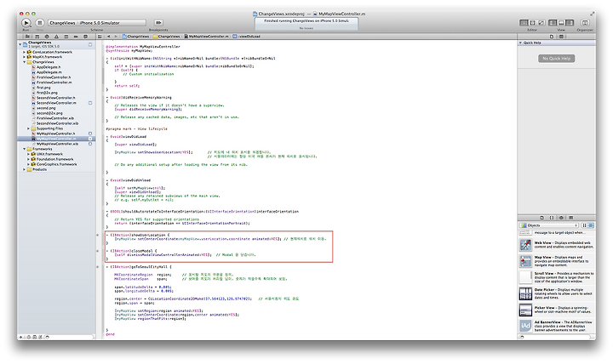Viewport: 613px width, 364px height.
Task: Select the Scroll View object
Action: [557, 277]
